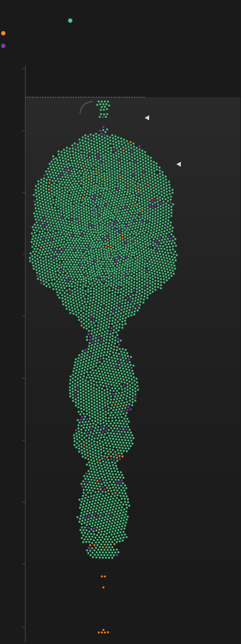
Task: Click the upper white triangle marker
Action: 147,118
